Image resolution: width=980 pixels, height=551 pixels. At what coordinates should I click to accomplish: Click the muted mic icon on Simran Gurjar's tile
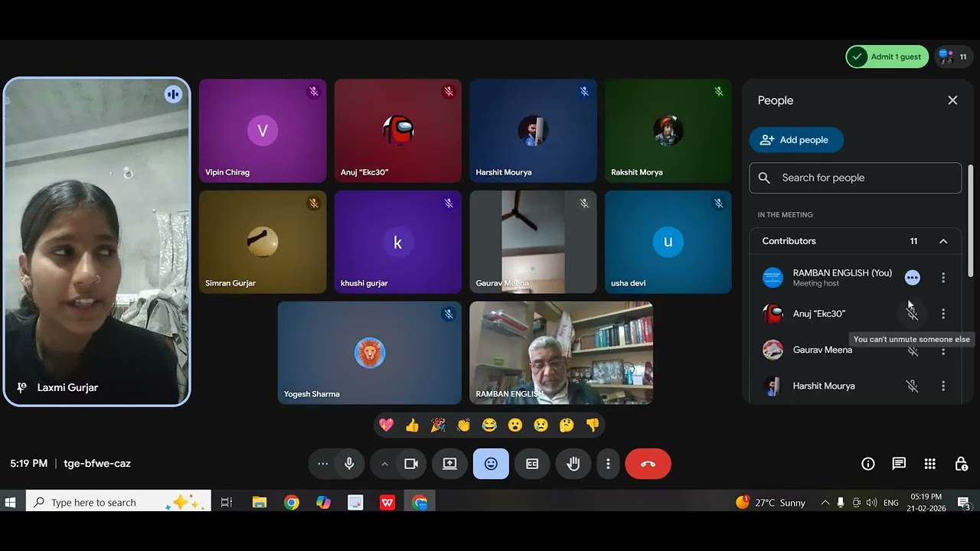click(x=313, y=204)
